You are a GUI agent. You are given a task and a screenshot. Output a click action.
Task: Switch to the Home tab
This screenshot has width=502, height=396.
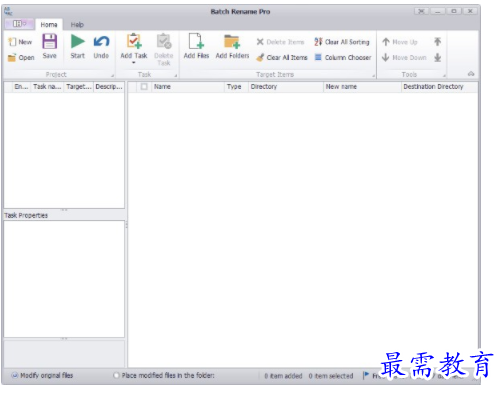(49, 25)
